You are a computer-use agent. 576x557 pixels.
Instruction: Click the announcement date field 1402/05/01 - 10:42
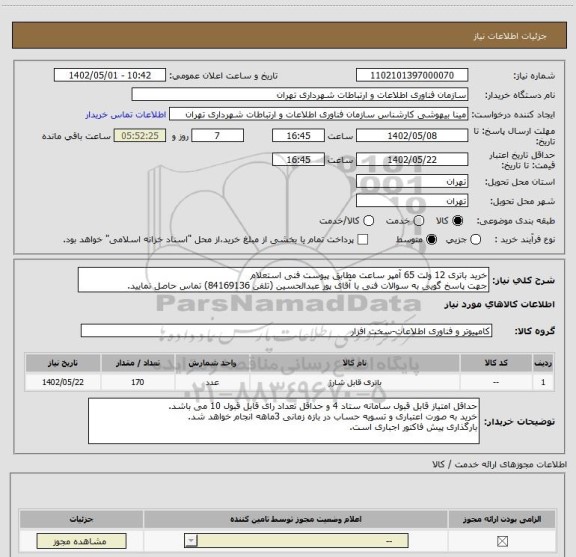[110, 75]
